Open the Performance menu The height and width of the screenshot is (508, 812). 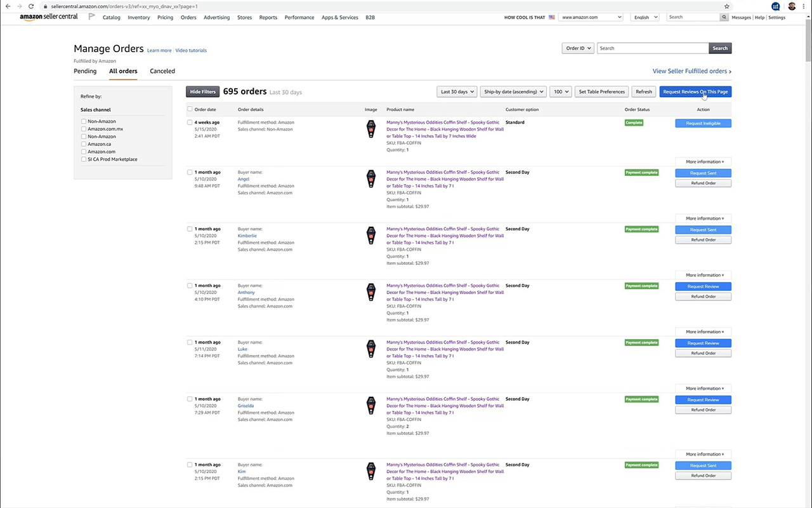[x=299, y=17]
